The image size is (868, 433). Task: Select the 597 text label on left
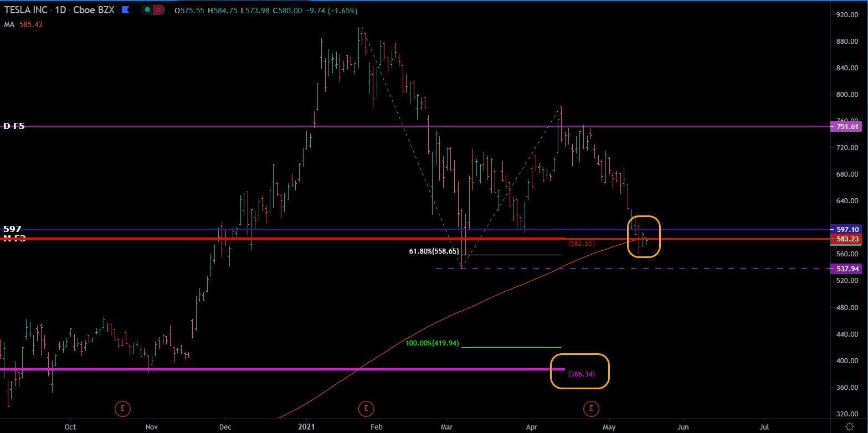[12, 229]
